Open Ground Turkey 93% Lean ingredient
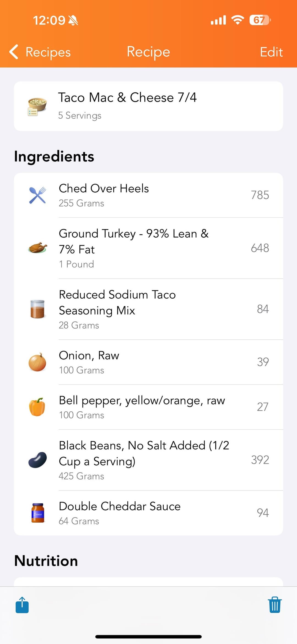The width and height of the screenshot is (297, 644). [148, 248]
